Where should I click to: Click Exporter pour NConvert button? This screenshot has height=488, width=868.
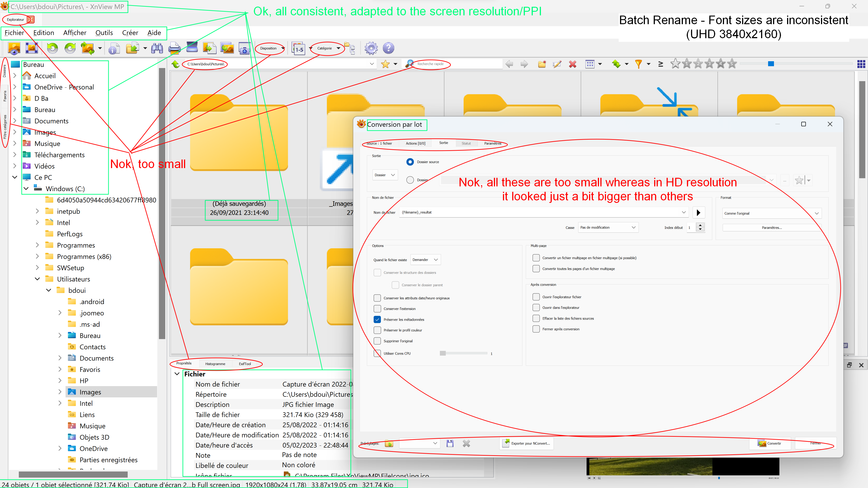526,443
